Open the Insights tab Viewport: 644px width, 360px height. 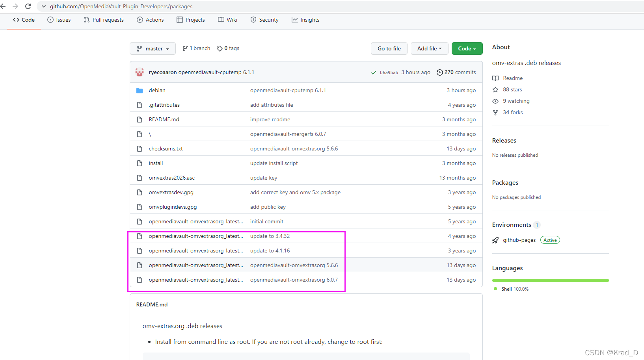point(305,20)
